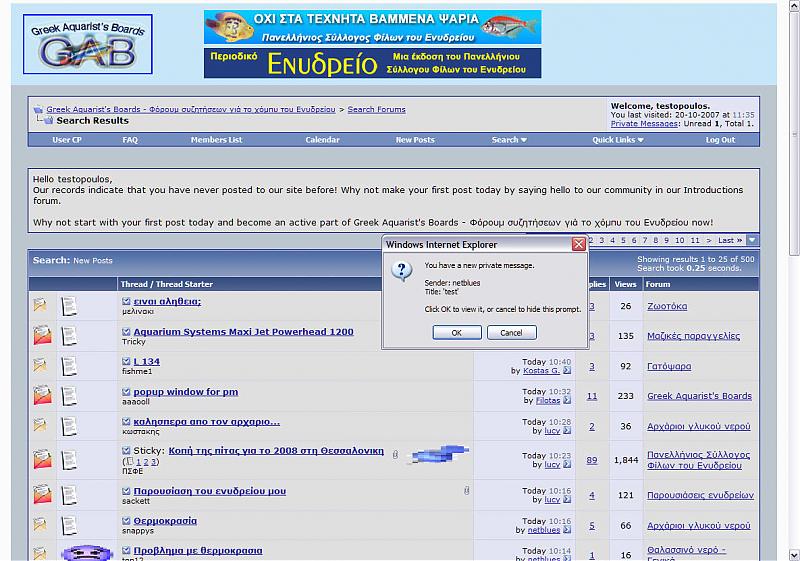The height and width of the screenshot is (561, 800).
Task: Go to Members List in navbar
Action: point(216,140)
